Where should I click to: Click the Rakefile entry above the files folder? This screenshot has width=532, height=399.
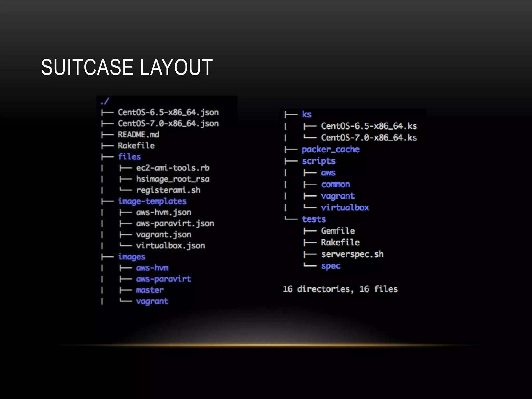(136, 146)
